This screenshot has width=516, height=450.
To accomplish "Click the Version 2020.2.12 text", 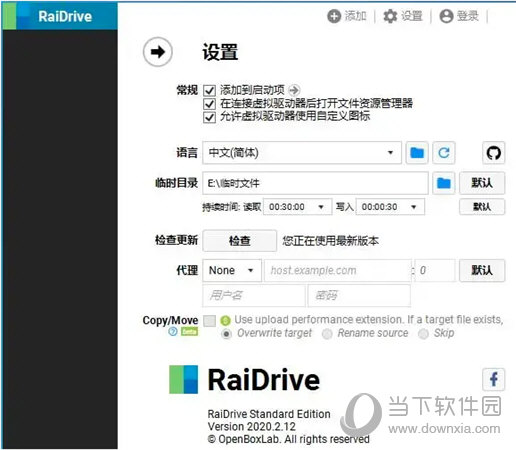I will tap(252, 427).
